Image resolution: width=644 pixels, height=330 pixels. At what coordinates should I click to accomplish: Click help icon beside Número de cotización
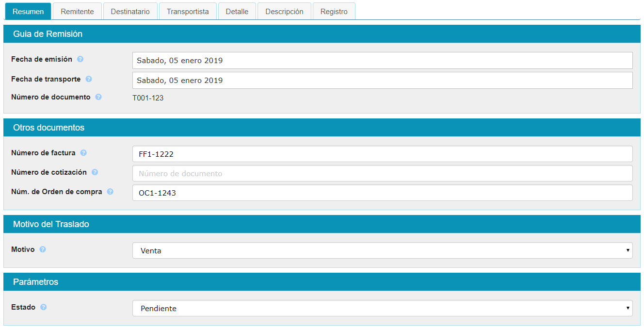click(x=95, y=172)
